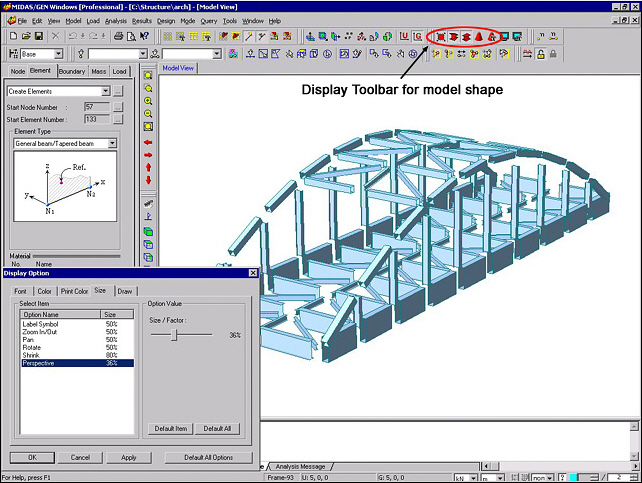
Task: Pan view up with red arrow
Action: [148, 167]
